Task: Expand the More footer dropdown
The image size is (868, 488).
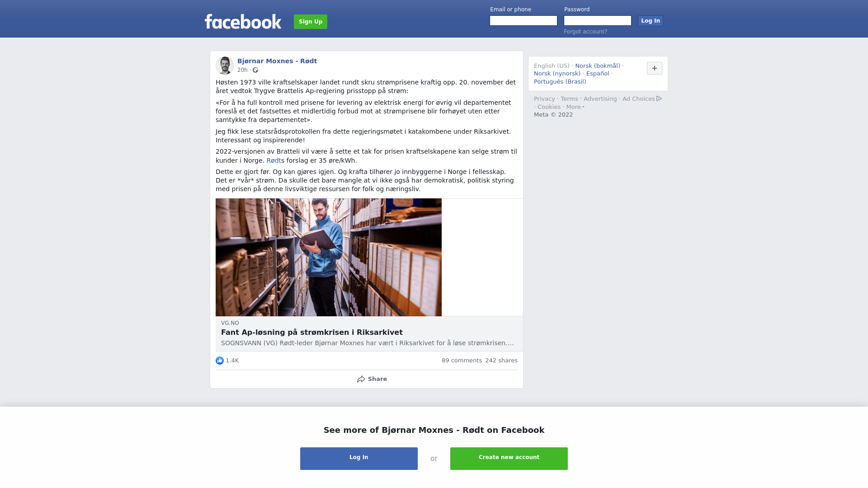Action: tap(575, 107)
